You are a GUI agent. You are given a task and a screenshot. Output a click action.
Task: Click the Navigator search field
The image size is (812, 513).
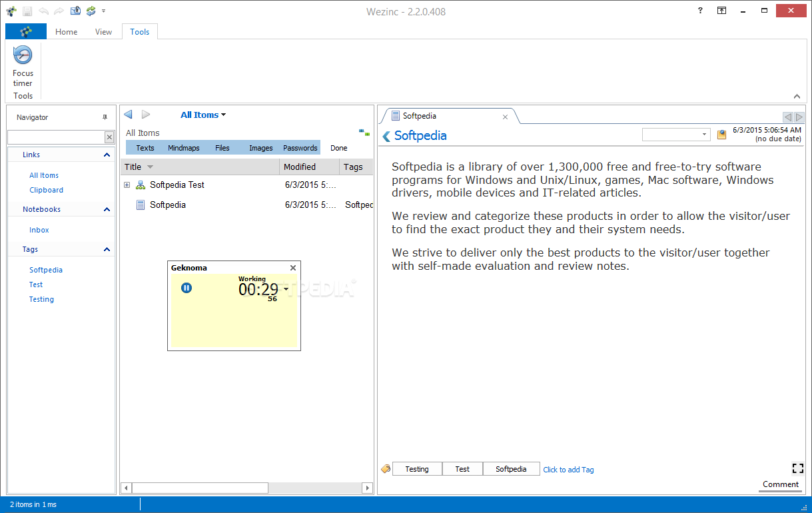(x=56, y=137)
